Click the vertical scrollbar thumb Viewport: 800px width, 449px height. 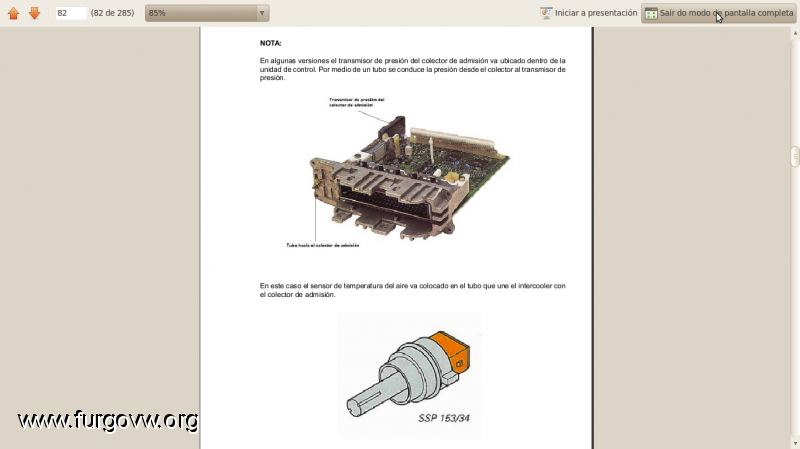tap(795, 157)
